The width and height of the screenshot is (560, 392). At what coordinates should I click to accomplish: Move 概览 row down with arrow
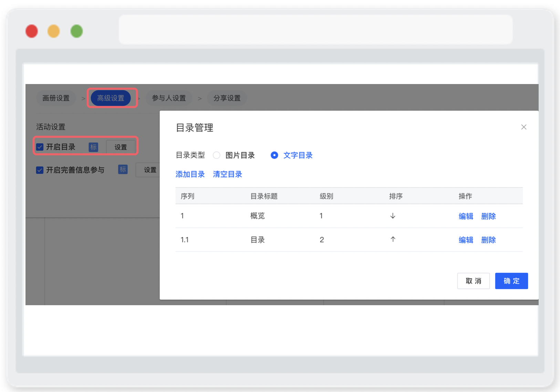click(393, 216)
